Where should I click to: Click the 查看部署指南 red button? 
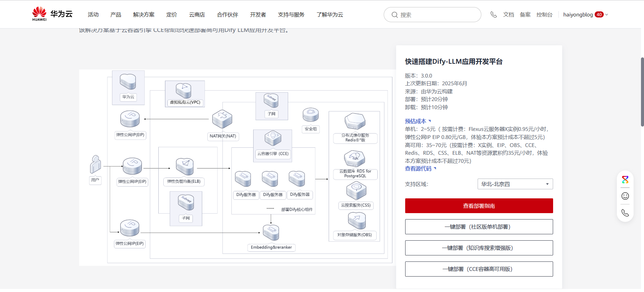pos(479,206)
